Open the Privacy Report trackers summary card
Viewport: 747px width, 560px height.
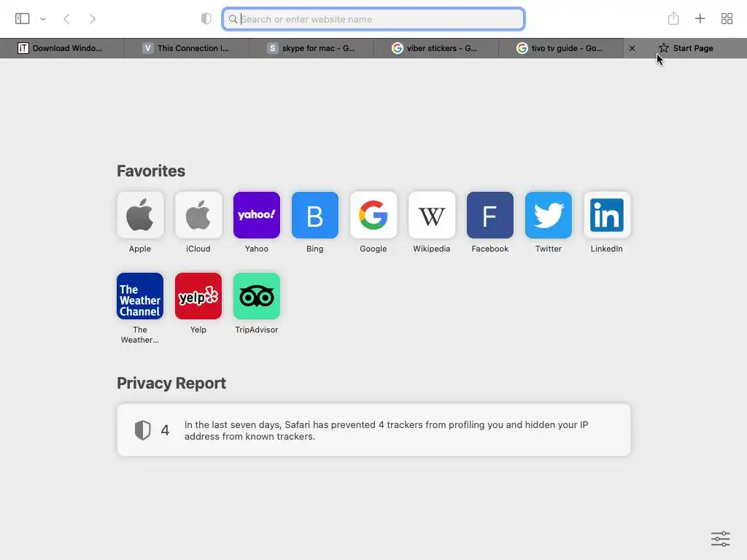click(x=373, y=430)
